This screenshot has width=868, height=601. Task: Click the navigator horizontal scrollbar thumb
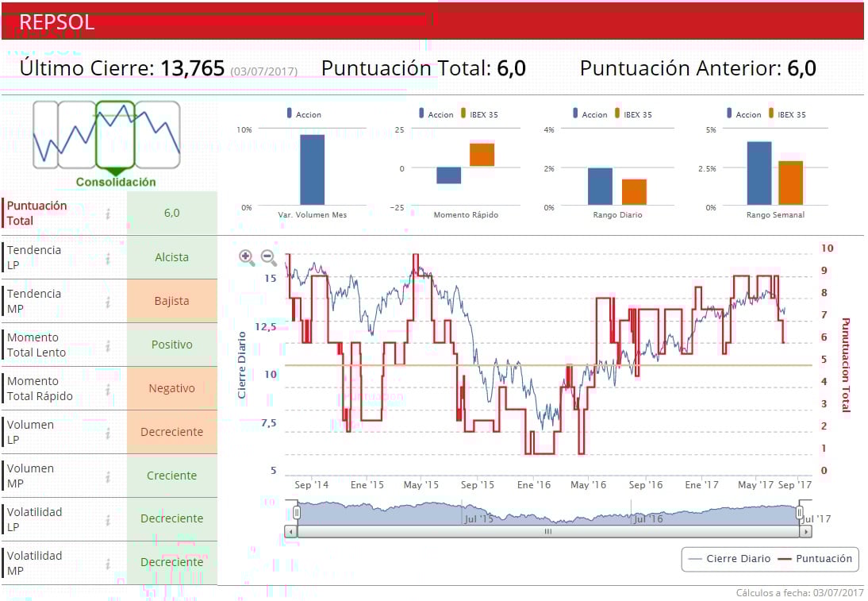pos(548,531)
